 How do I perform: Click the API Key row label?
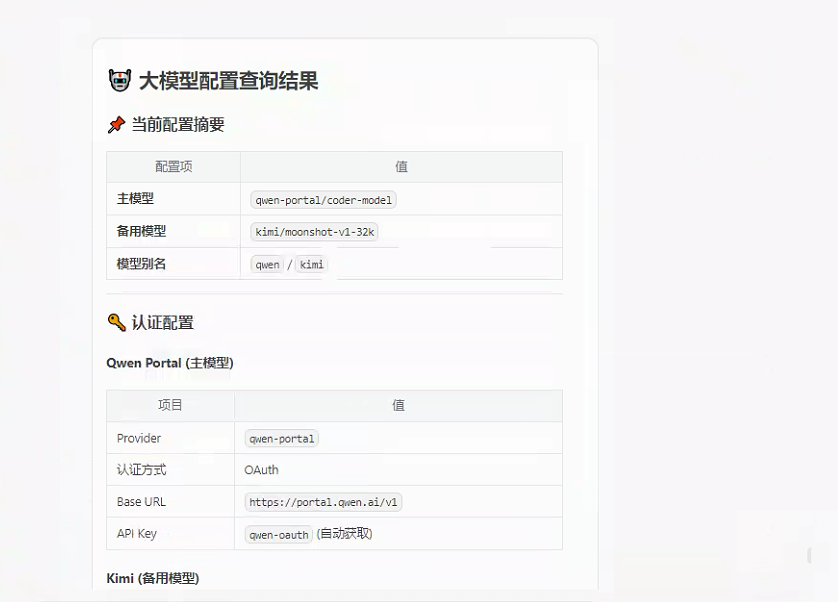pos(137,534)
